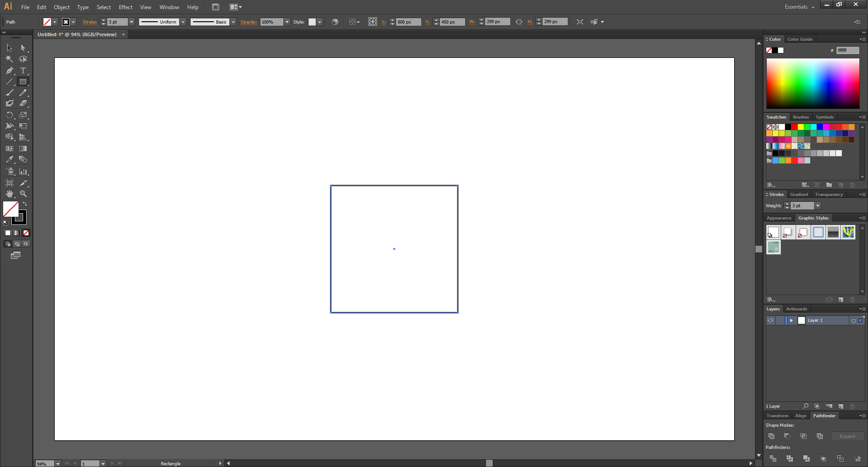Screen dimensions: 868x467
Task: Open the Essentials workspace switcher
Action: (x=799, y=7)
